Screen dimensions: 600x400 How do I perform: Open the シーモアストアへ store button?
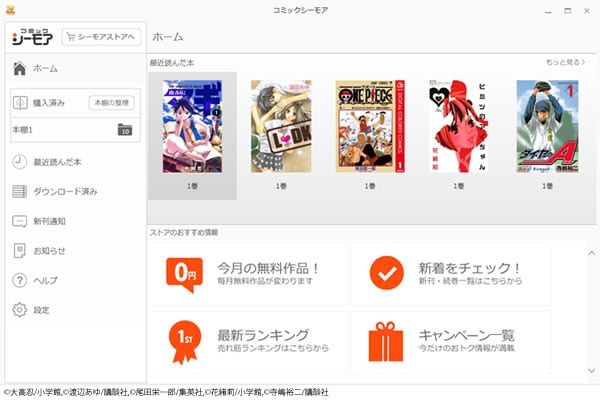tap(101, 37)
